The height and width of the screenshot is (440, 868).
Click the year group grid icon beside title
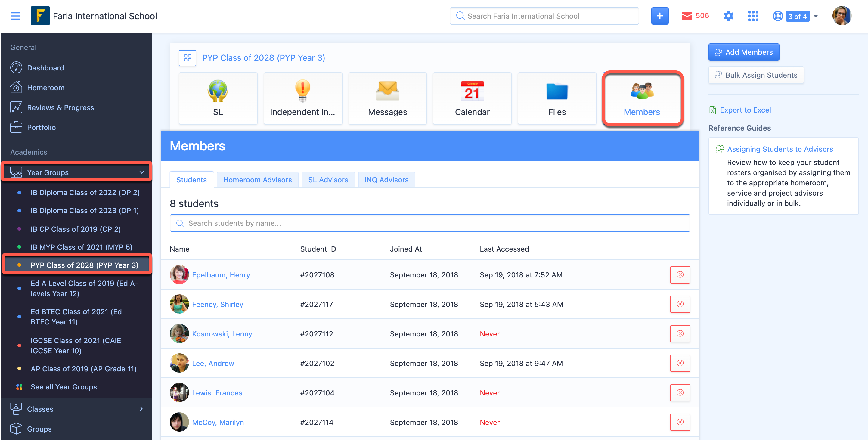(187, 58)
